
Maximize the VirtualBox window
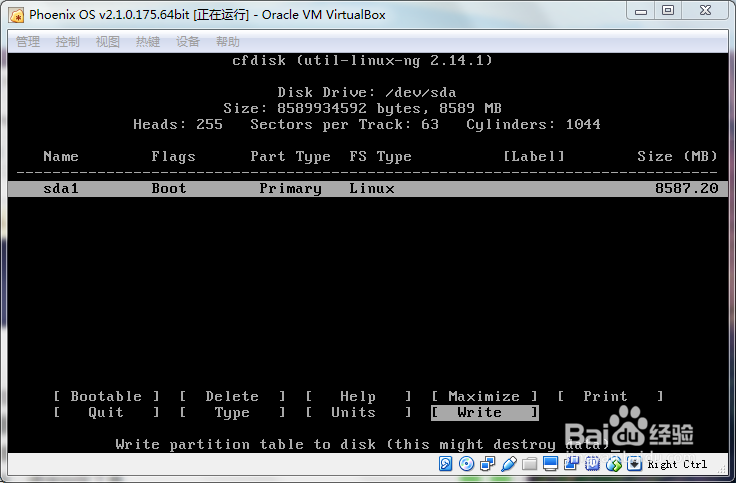click(x=668, y=11)
